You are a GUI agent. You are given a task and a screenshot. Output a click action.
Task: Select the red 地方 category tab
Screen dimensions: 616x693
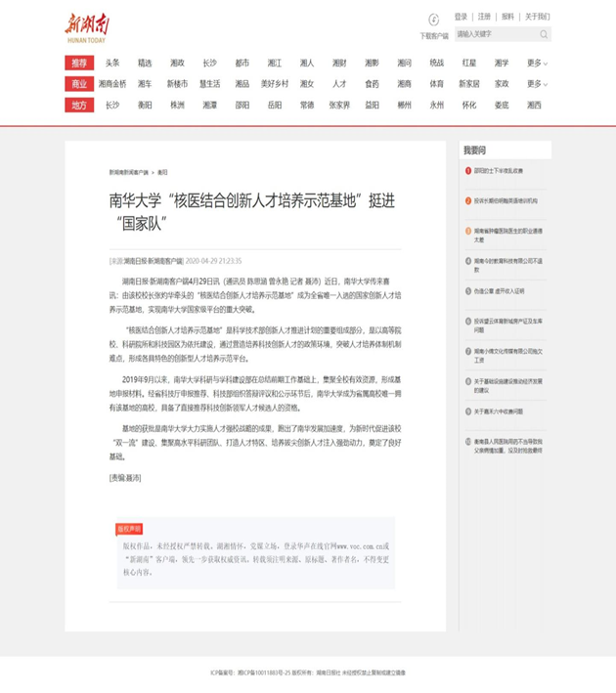pyautogui.click(x=79, y=105)
